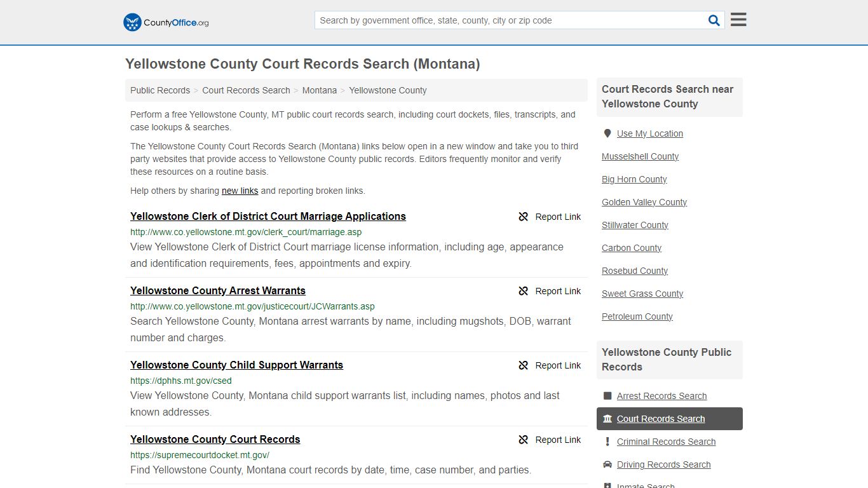The image size is (868, 488).
Task: Select Use My Location
Action: coord(650,133)
